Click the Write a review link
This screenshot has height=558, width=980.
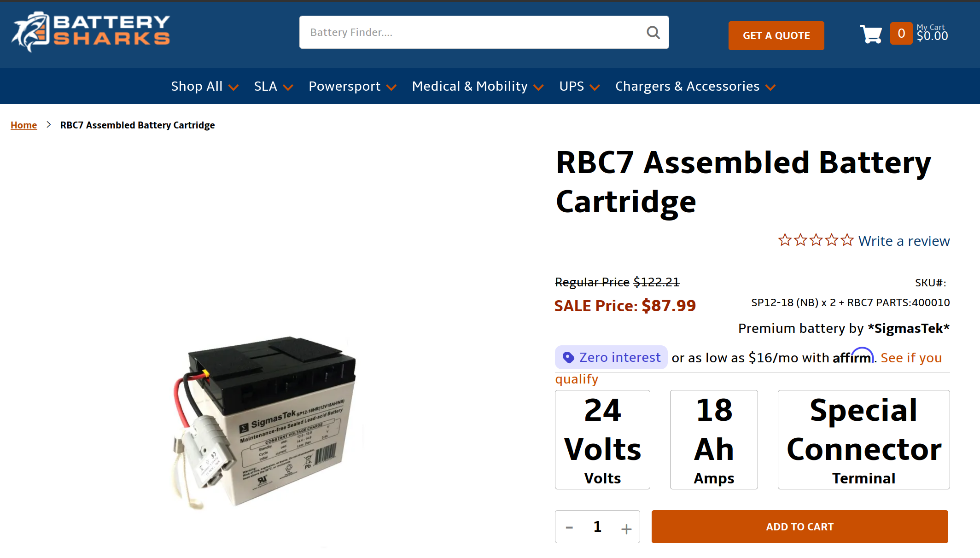pos(904,241)
